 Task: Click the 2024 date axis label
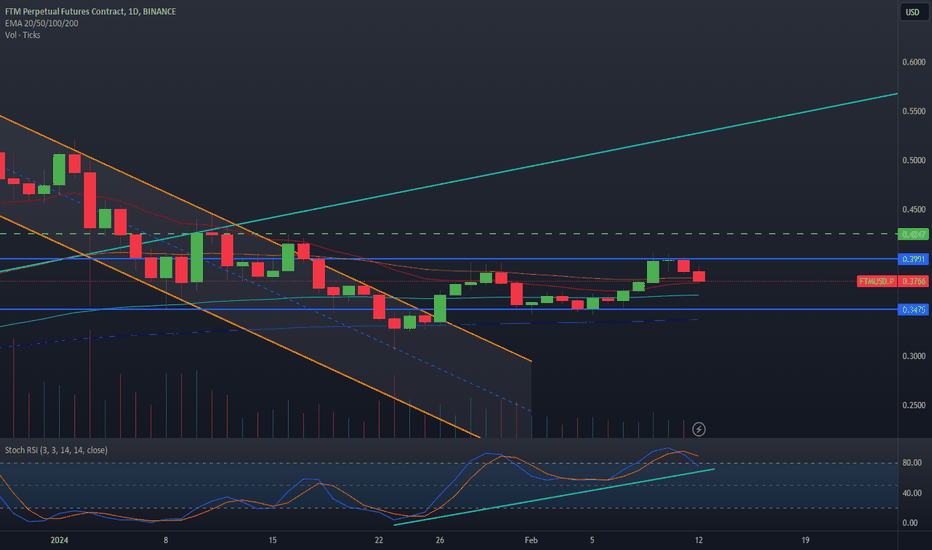pyautogui.click(x=59, y=540)
